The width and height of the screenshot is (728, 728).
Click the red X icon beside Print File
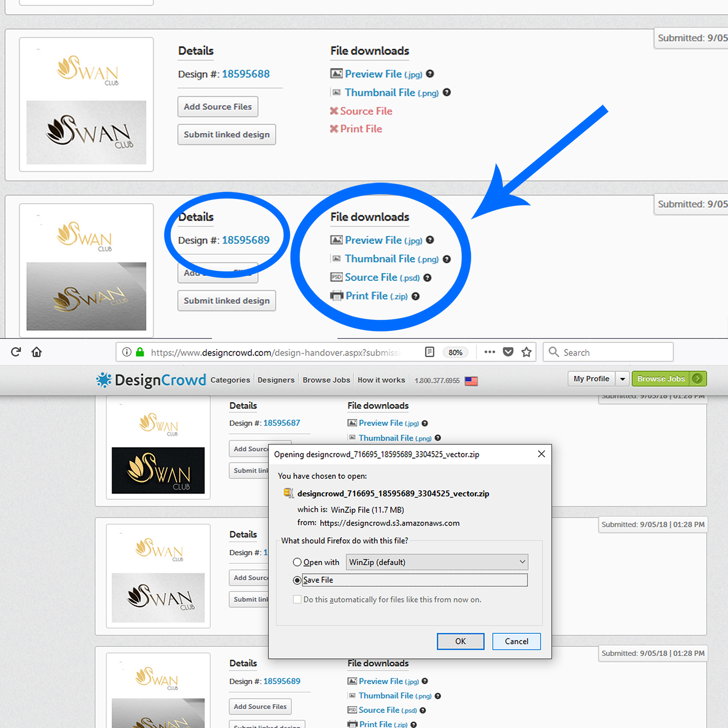click(334, 129)
